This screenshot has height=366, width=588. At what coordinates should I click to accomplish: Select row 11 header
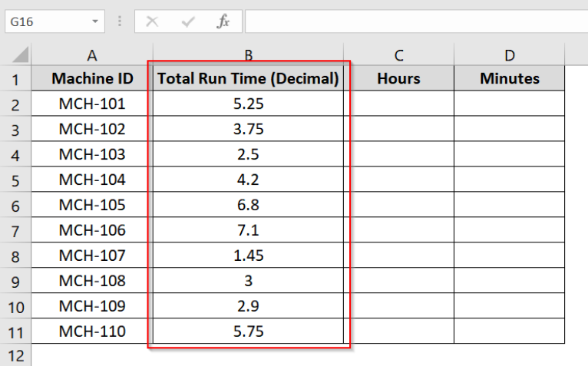tap(15, 331)
